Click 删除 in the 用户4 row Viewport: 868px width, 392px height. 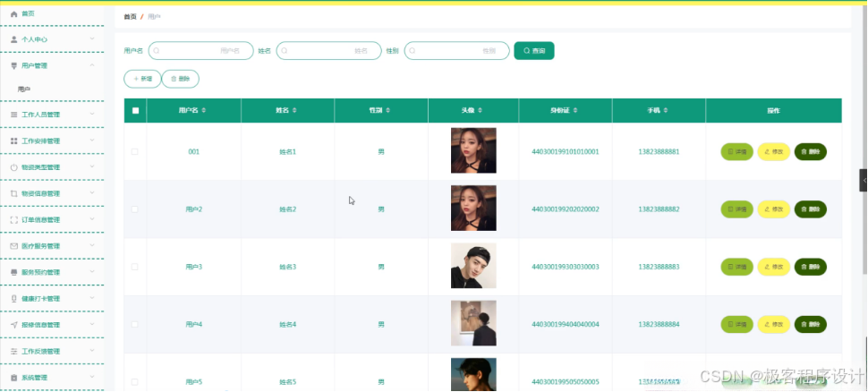pos(811,325)
